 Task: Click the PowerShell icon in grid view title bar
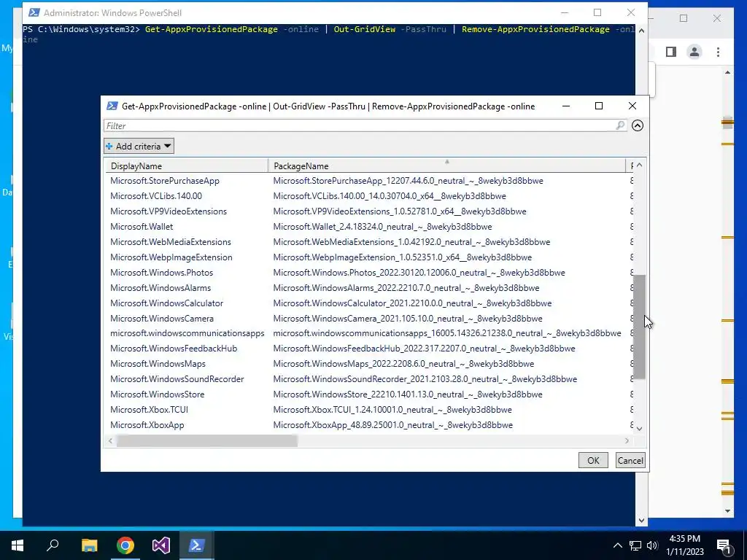click(x=112, y=106)
